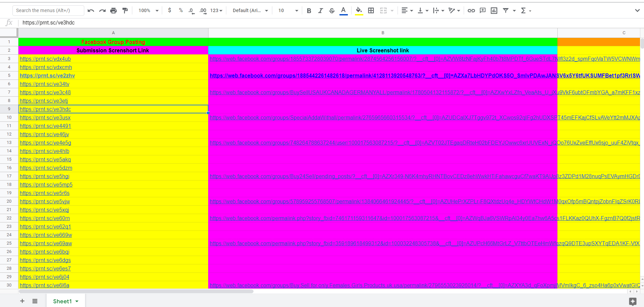Open the Default (Arial) font dropdown

[x=250, y=11]
